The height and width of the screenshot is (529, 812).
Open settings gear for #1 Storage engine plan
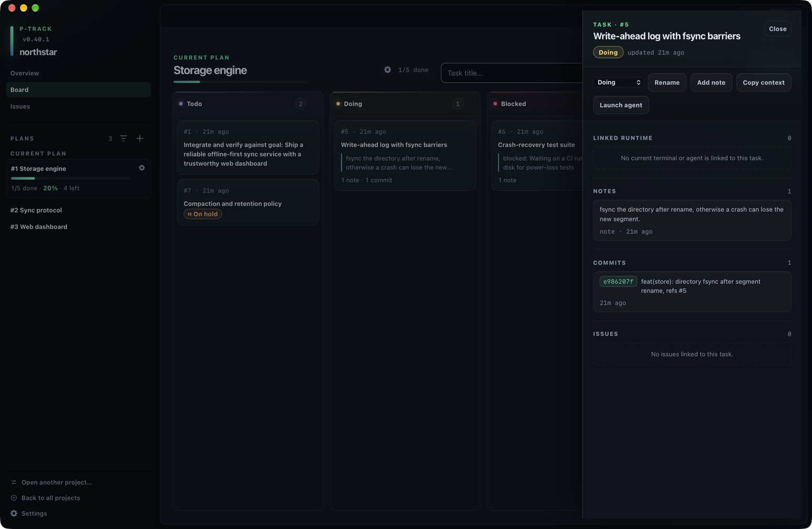coord(142,168)
